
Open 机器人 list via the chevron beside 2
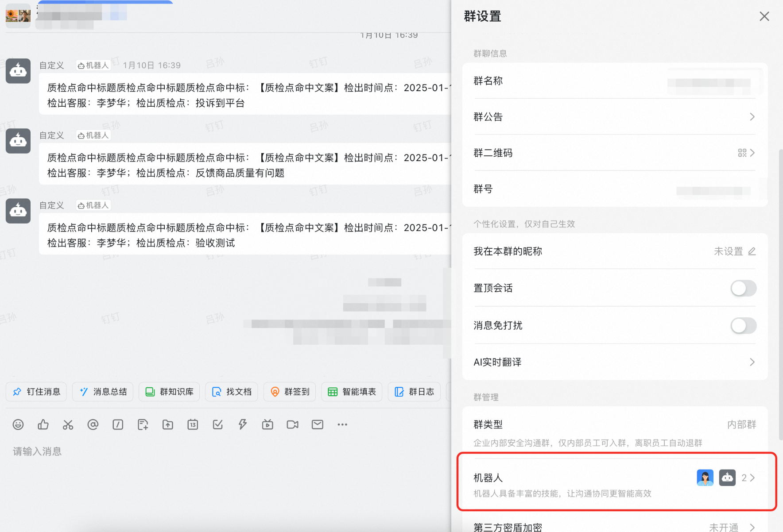752,478
